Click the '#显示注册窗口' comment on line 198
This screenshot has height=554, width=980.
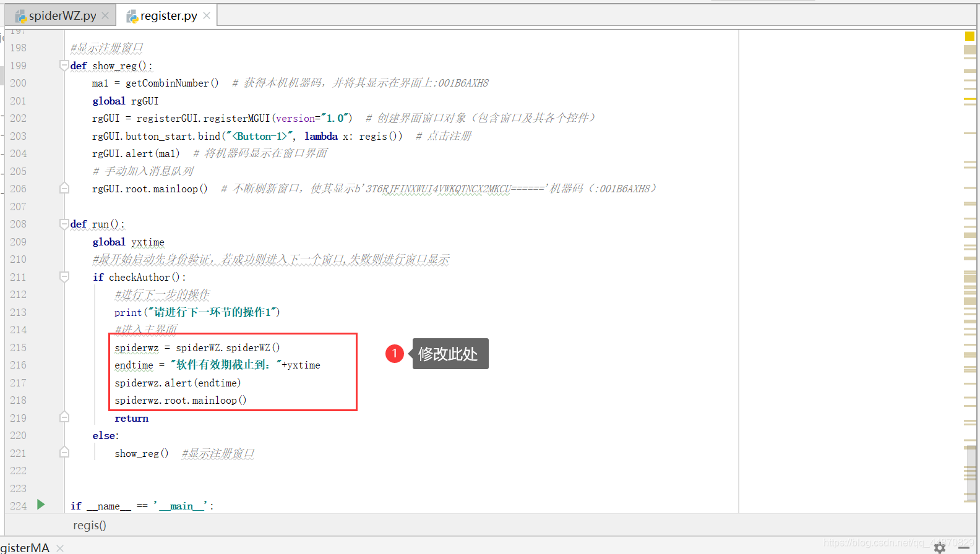coord(107,48)
